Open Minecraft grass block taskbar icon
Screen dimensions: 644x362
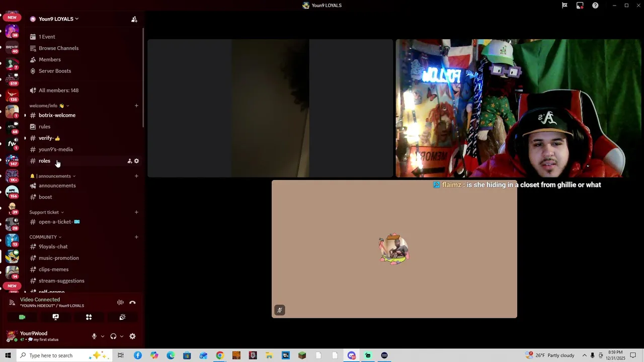tap(302, 355)
